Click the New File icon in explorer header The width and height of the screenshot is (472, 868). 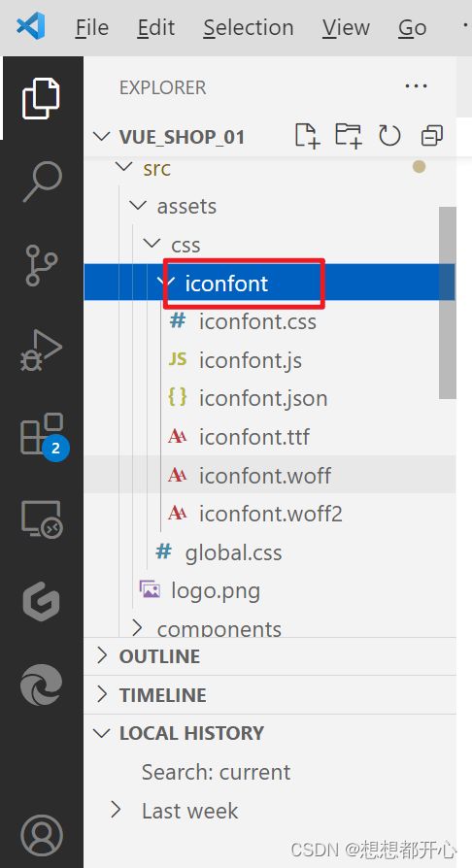click(307, 136)
